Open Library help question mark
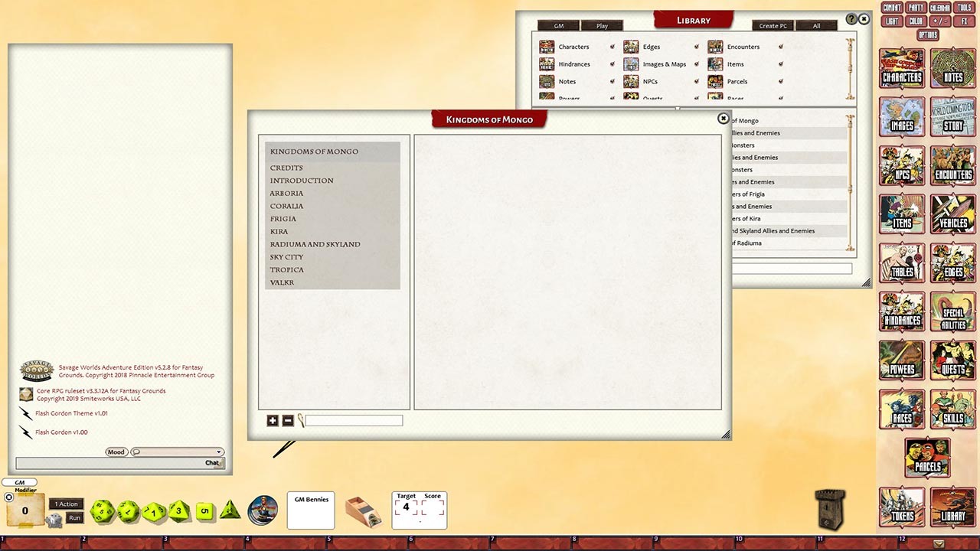Screen dimensions: 980x551 [x=851, y=19]
